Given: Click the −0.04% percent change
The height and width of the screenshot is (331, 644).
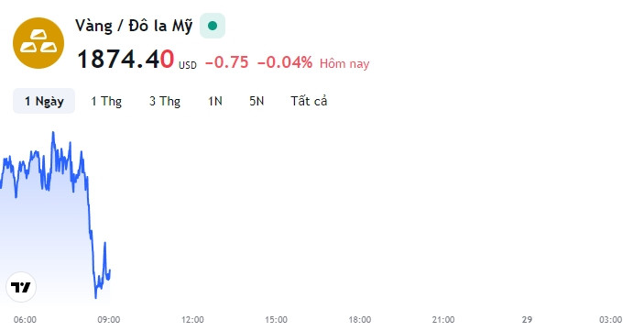Looking at the screenshot, I should (285, 62).
